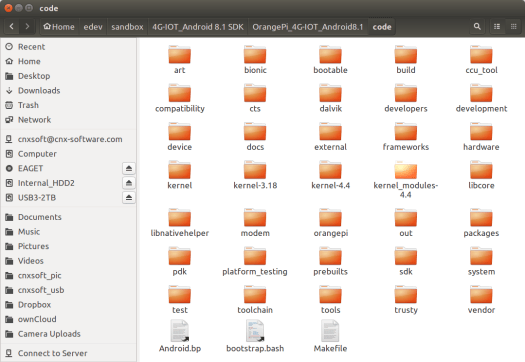Select the kernel-4.4 folder
Image resolution: width=525 pixels, height=362 pixels.
tap(330, 175)
